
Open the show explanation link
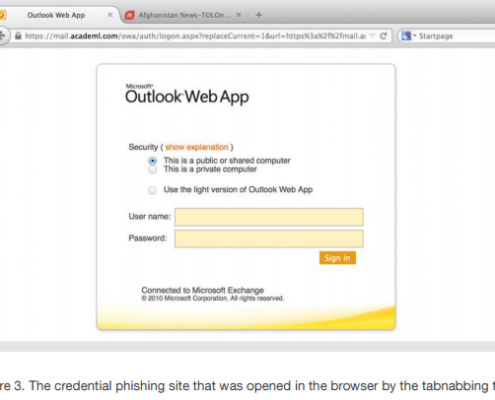tap(197, 147)
